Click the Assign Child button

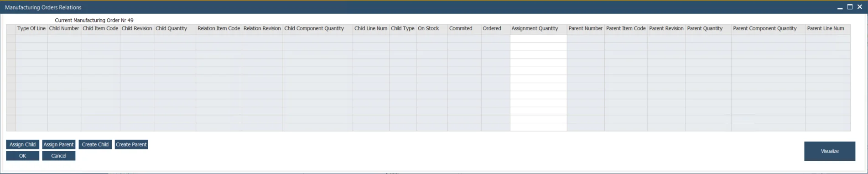pos(22,144)
